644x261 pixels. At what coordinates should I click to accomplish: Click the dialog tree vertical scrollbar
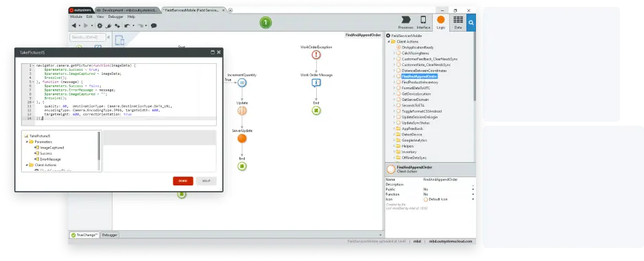point(99,146)
